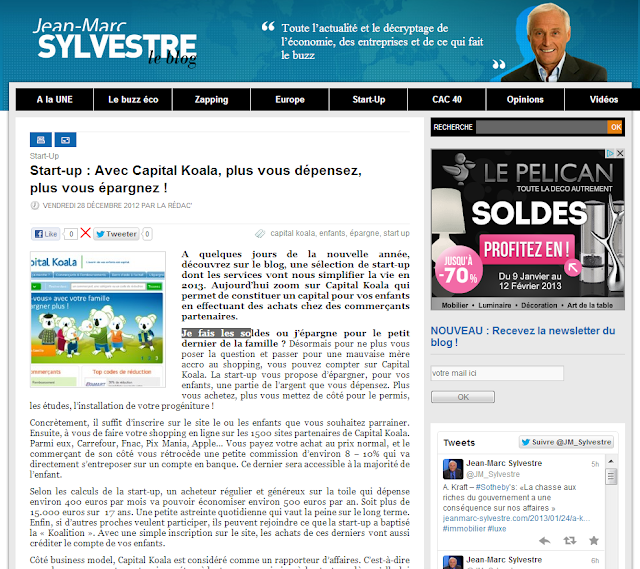This screenshot has width=640, height=569.
Task: Open the Opinions section
Action: tap(525, 100)
